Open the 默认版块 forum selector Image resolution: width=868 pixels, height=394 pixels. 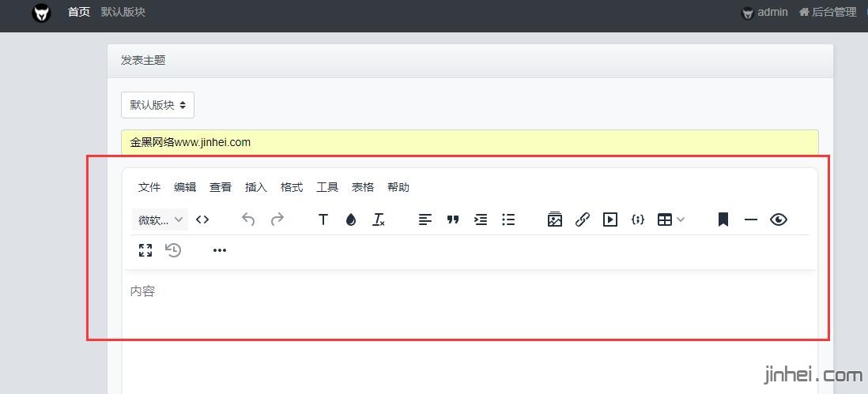[158, 105]
